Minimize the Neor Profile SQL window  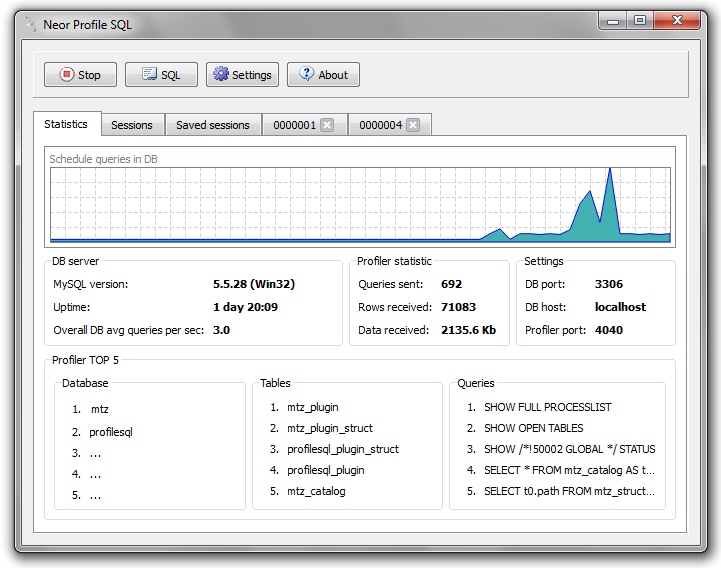coord(612,21)
